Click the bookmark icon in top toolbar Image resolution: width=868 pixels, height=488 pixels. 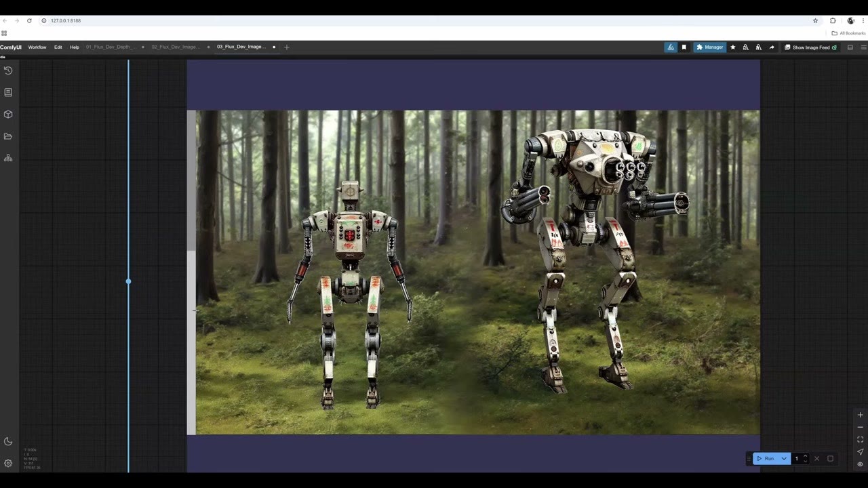click(x=684, y=47)
